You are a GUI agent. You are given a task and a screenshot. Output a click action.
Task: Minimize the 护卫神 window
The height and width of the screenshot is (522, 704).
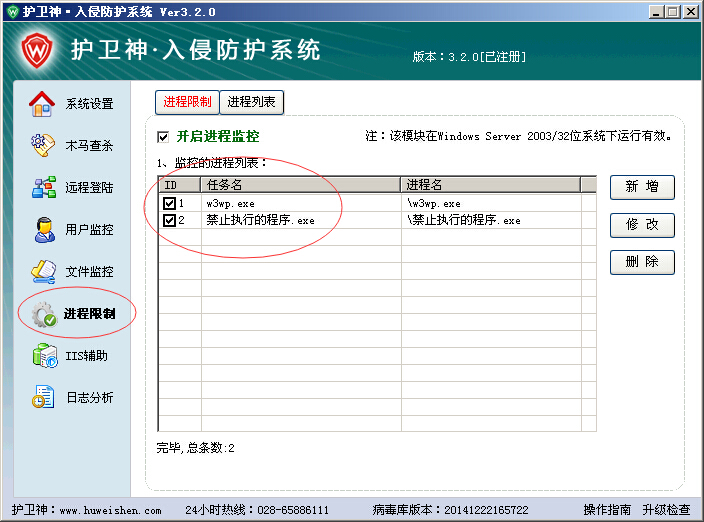click(656, 12)
